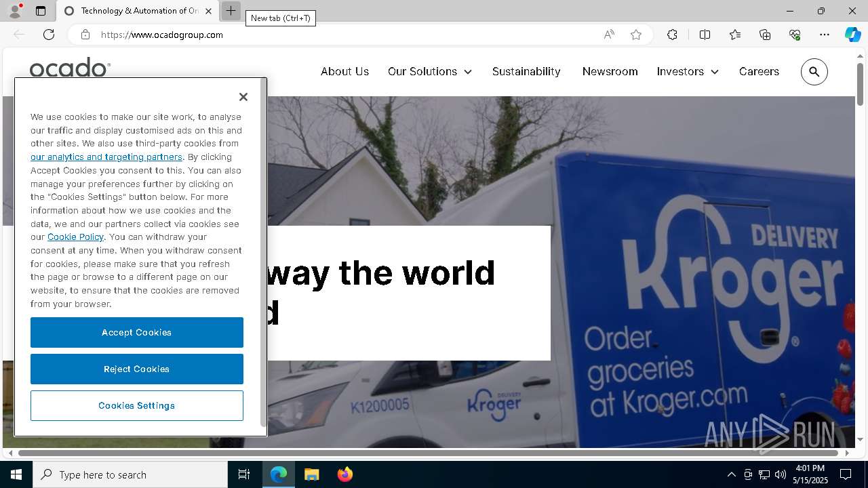This screenshot has width=868, height=488.
Task: Open Browser essentials heart icon
Action: (x=795, y=35)
